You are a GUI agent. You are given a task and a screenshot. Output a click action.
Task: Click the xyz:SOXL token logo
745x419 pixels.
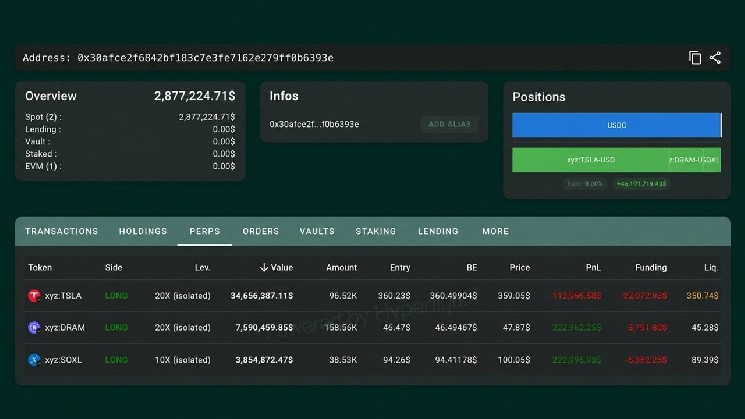click(x=34, y=360)
